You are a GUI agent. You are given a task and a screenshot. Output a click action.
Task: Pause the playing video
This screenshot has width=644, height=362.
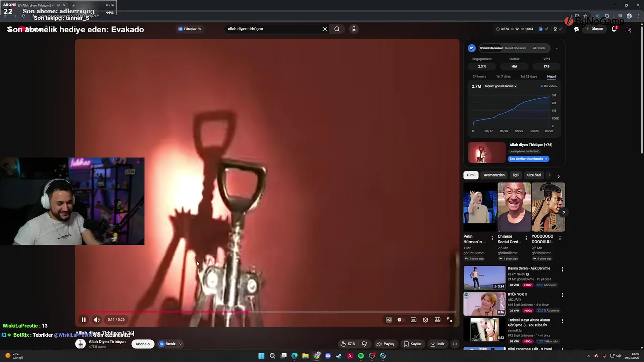pyautogui.click(x=84, y=320)
